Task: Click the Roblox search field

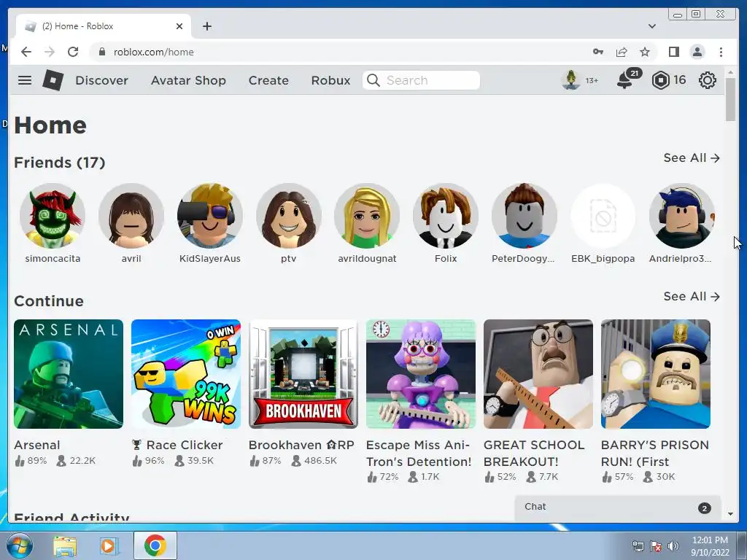Action: pos(421,80)
